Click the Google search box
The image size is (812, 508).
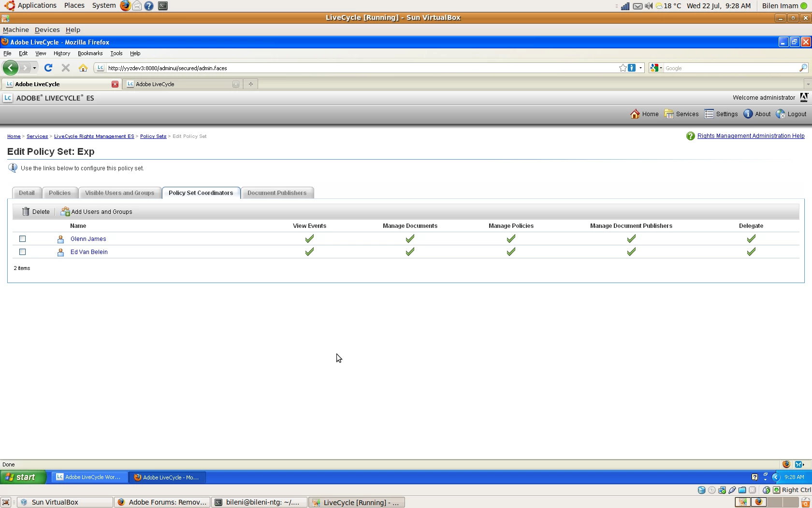click(730, 68)
